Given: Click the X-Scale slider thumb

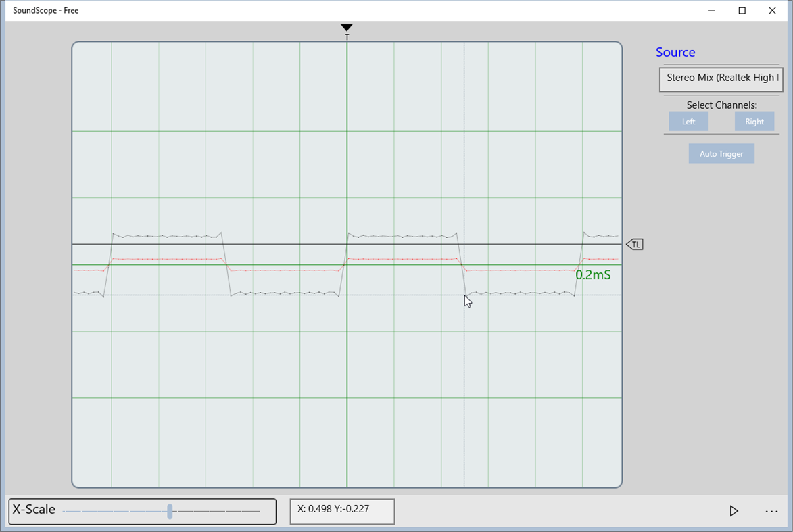Looking at the screenshot, I should (170, 511).
